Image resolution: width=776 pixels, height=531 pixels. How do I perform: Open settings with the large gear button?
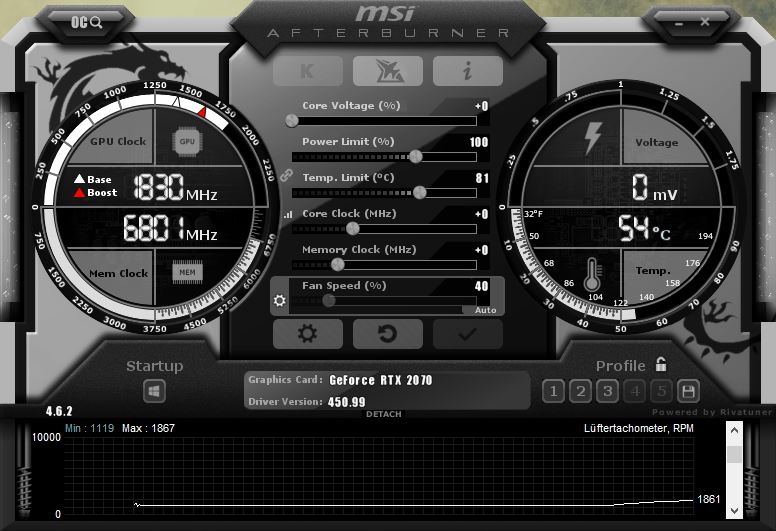click(307, 334)
